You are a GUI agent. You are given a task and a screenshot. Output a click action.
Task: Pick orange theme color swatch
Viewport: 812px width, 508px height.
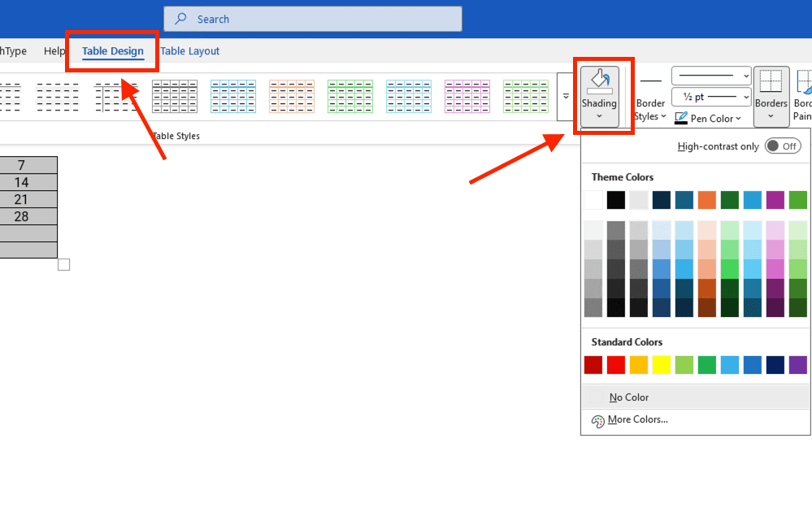click(x=707, y=200)
